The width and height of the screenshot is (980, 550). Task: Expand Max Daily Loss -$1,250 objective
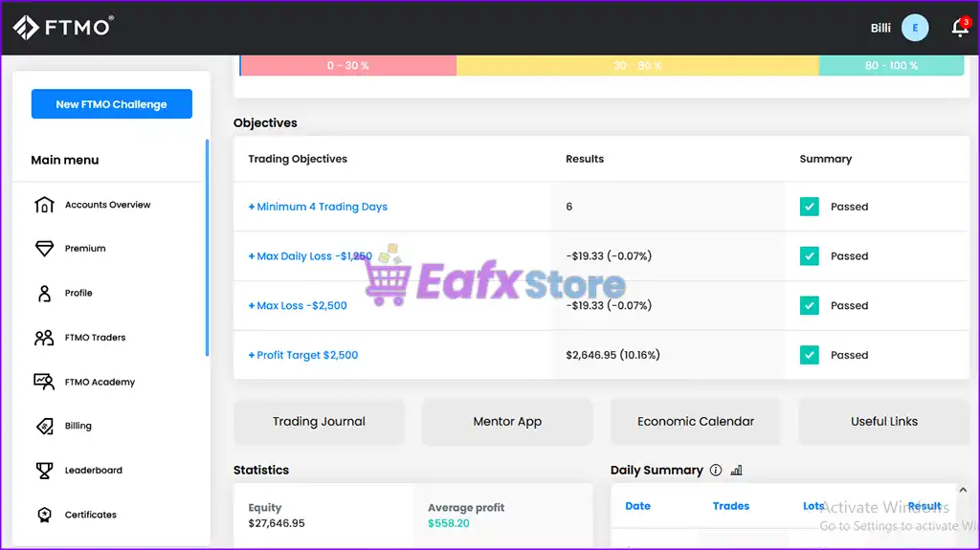(310, 255)
